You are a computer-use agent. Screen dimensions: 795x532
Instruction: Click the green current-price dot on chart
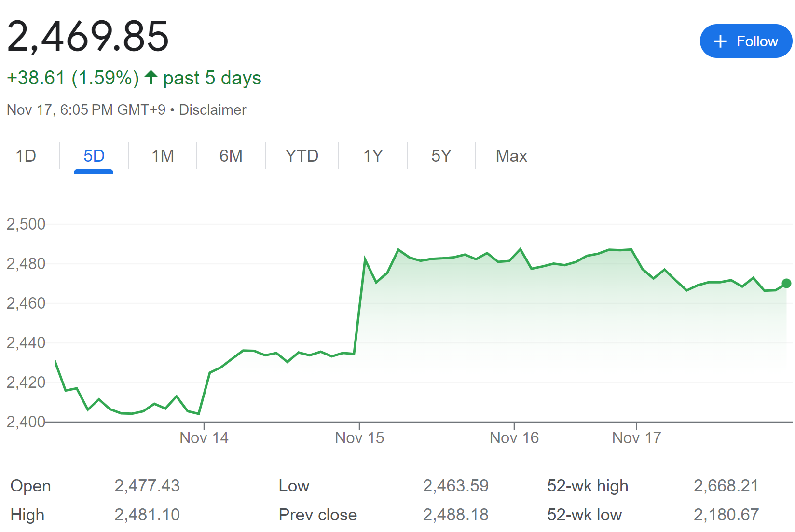[786, 283]
